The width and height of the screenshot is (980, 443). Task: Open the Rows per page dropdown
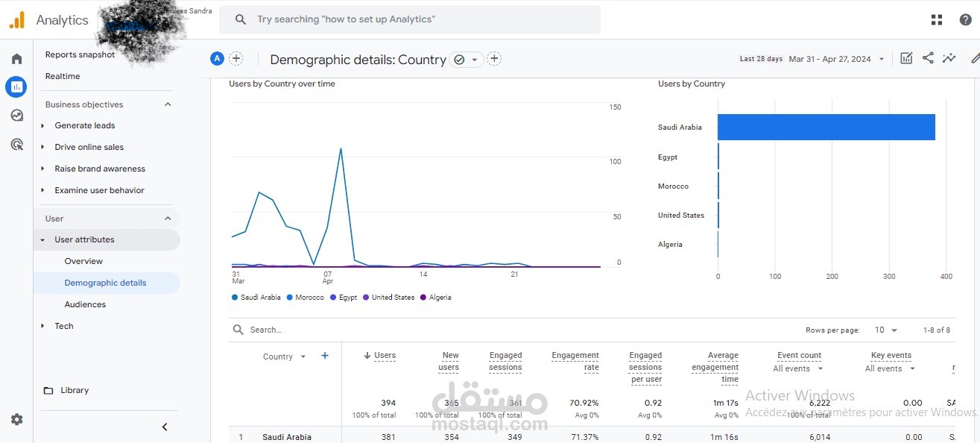coord(886,330)
